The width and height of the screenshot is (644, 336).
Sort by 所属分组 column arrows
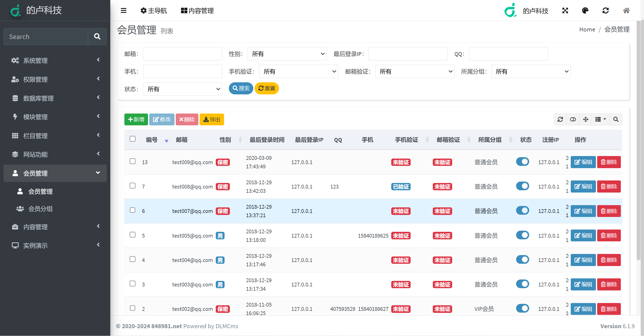point(511,140)
